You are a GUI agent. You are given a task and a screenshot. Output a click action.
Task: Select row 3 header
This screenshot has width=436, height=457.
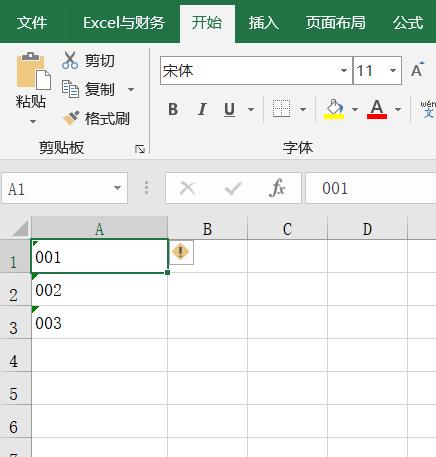tap(15, 322)
